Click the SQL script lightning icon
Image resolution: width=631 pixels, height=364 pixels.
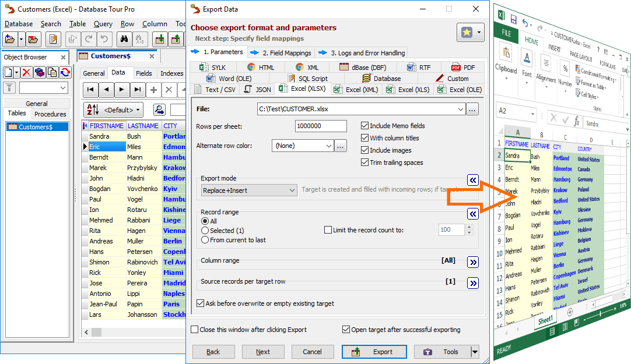[54, 40]
